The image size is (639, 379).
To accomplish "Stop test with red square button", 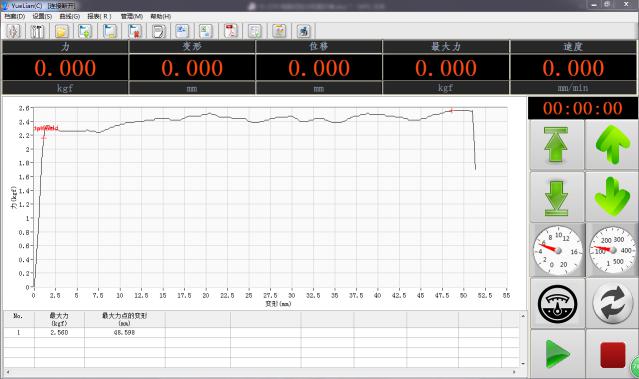I will click(x=612, y=354).
